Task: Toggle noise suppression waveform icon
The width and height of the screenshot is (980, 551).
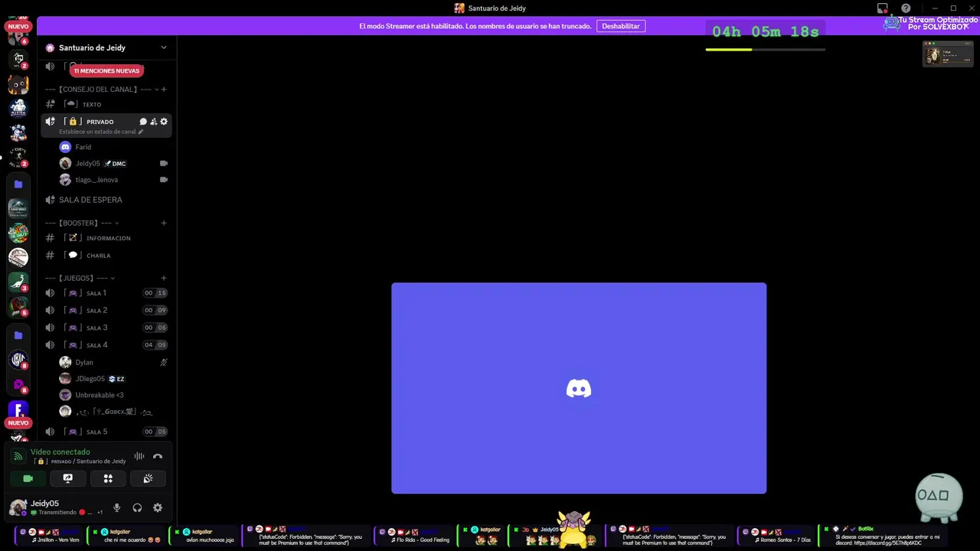Action: pos(139,457)
